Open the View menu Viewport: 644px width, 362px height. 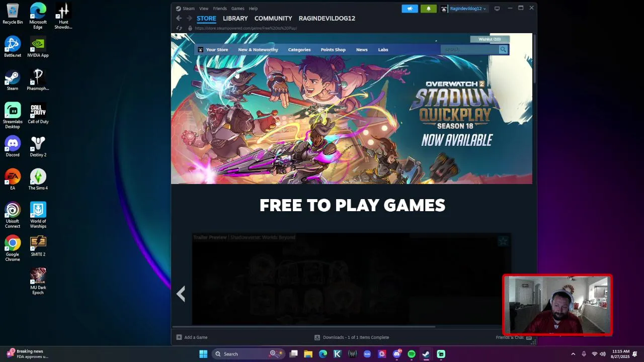pyautogui.click(x=204, y=9)
